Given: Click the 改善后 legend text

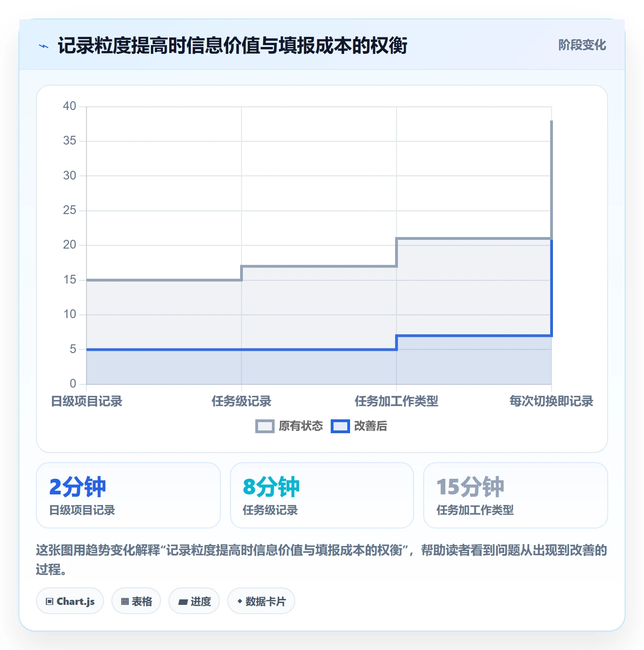Looking at the screenshot, I should click(x=371, y=426).
